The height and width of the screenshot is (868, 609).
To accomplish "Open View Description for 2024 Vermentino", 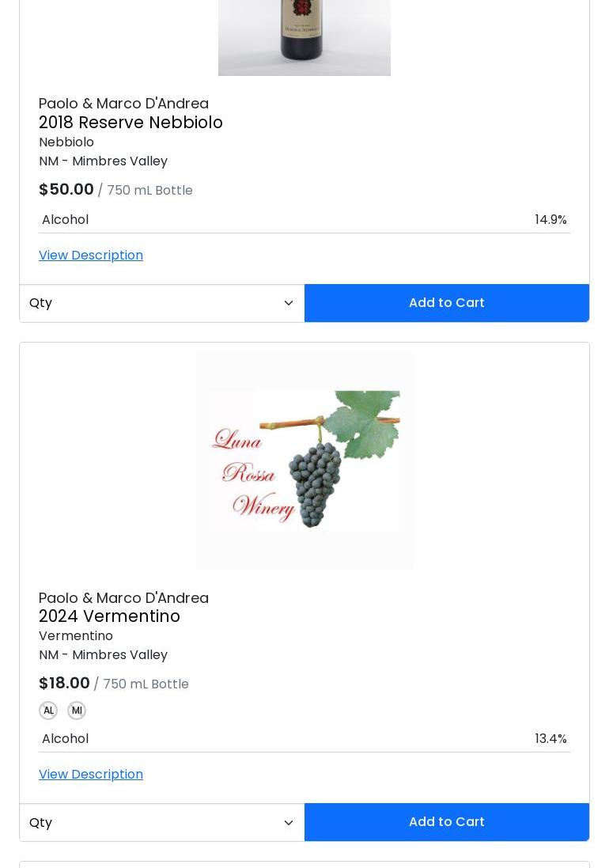I will pos(91,775).
